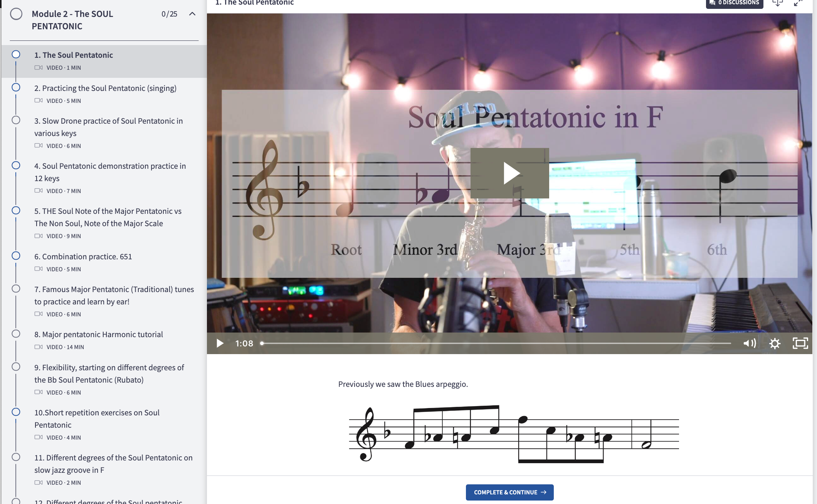The image size is (817, 504).
Task: Click the video icon under Combination practice. 651
Action: (x=39, y=269)
